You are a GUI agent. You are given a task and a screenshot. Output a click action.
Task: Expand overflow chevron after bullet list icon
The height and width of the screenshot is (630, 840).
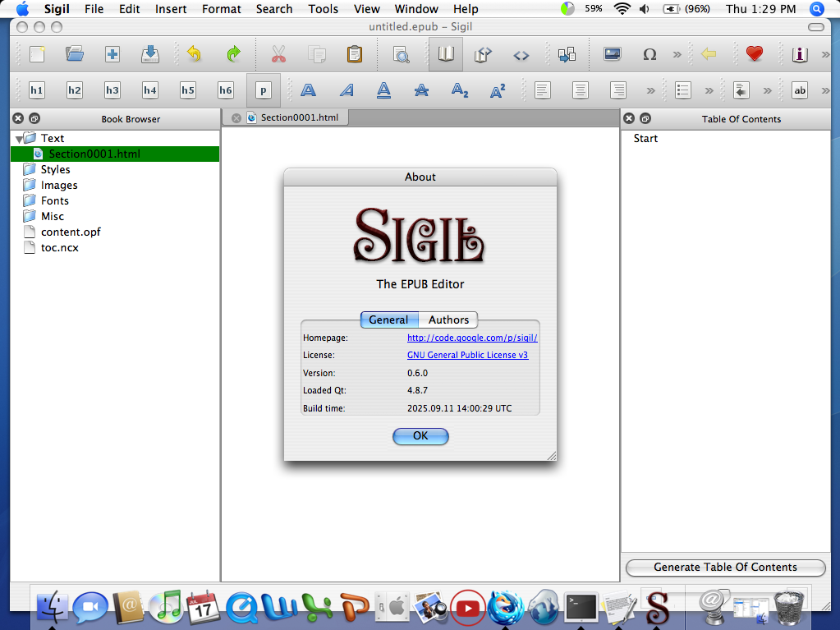(x=709, y=90)
